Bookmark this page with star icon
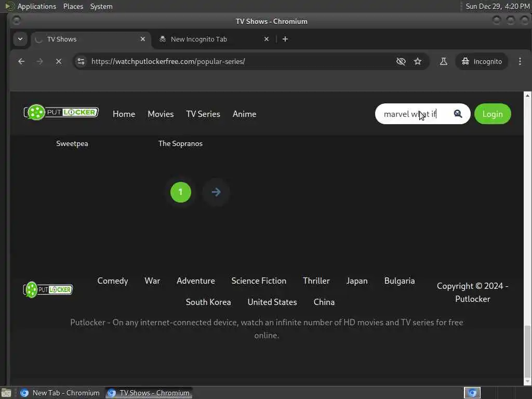Viewport: 532px width, 399px height. (x=418, y=61)
